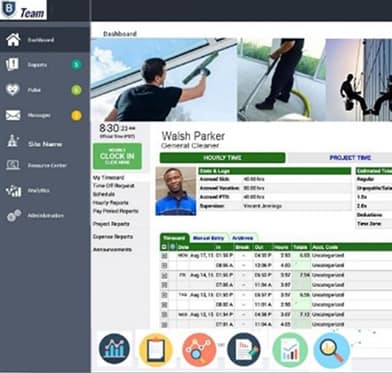The image size is (392, 373).
Task: Click the window cleaner banner image
Action: pyautogui.click(x=164, y=80)
